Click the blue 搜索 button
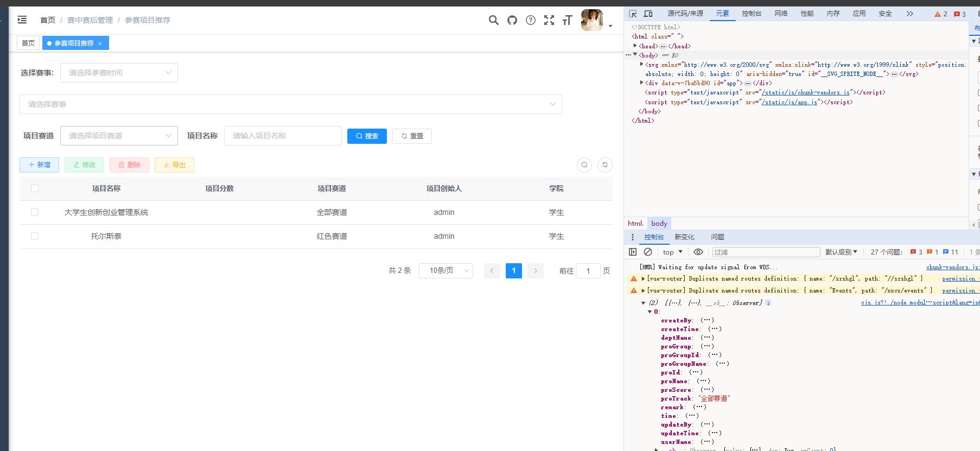Viewport: 980px width, 451px height. (367, 136)
